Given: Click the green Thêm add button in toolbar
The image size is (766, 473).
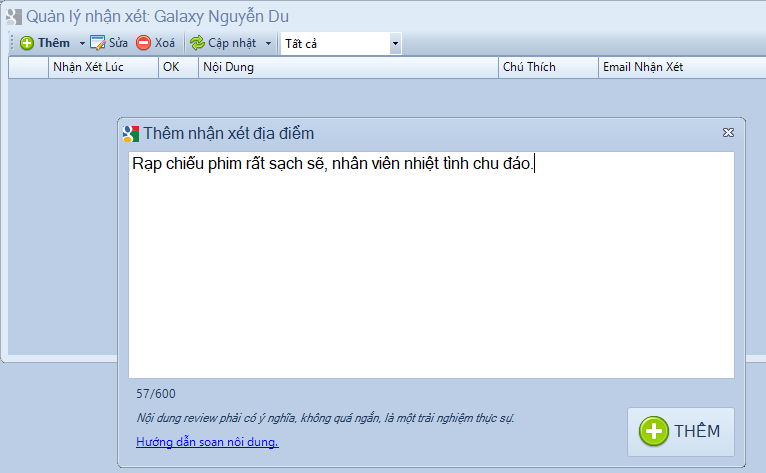Looking at the screenshot, I should [45, 43].
